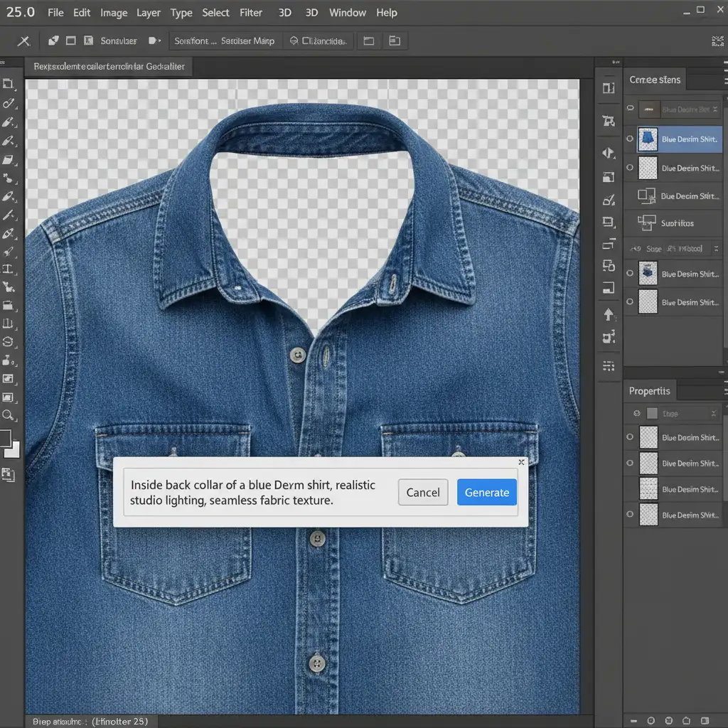Open the Window menu
728x728 pixels.
[x=348, y=13]
